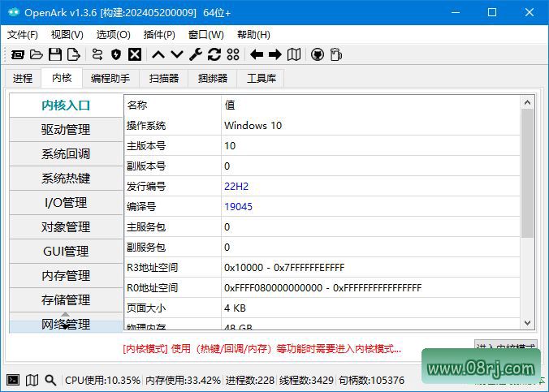Click the export document arrow toolbar icon

pos(74,54)
